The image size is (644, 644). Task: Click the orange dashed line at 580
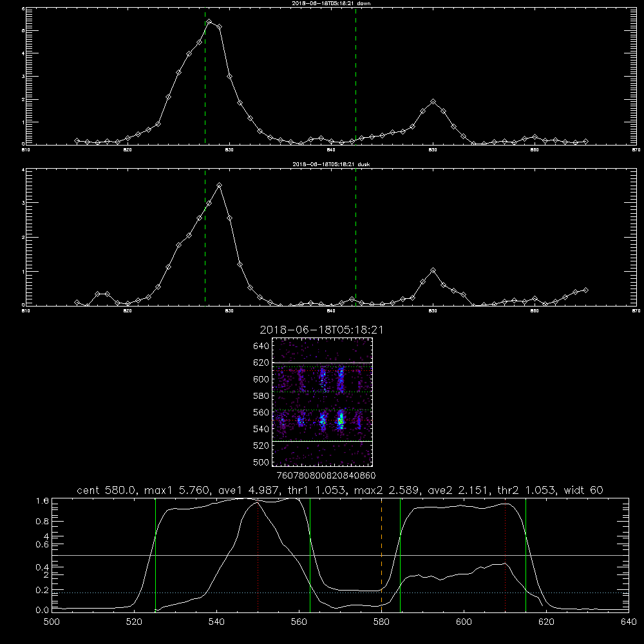coord(381,554)
